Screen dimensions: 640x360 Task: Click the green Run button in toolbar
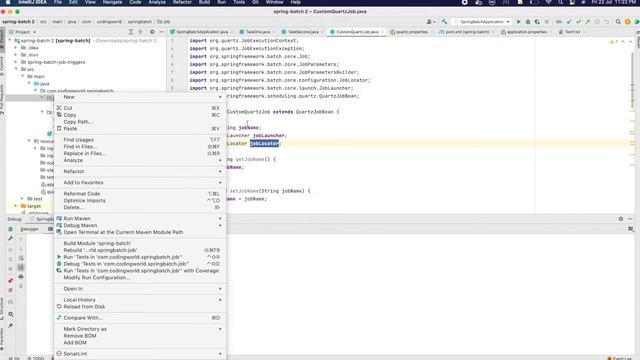point(518,22)
